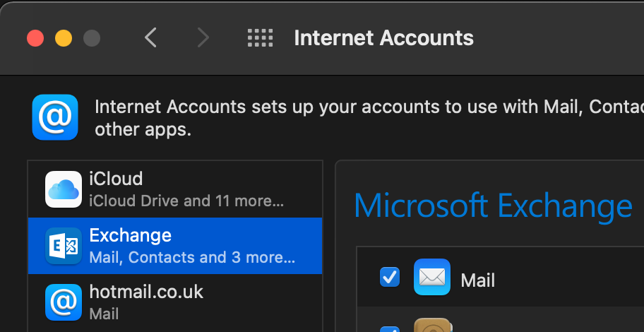
Task: Select the Exchange account row
Action: click(x=175, y=246)
